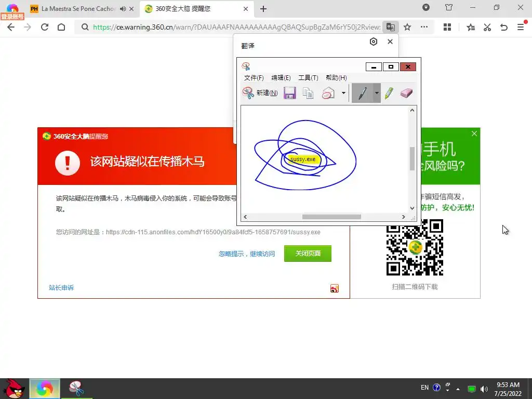Click the blocked URL text ending sussy.exe
Screen dimensions: 532x399
click(x=213, y=232)
